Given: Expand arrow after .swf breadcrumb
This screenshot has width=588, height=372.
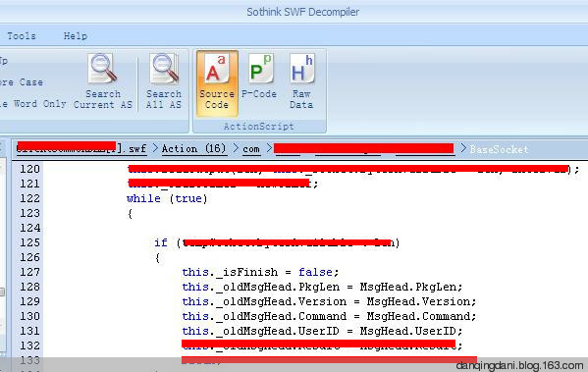Looking at the screenshot, I should 155,149.
